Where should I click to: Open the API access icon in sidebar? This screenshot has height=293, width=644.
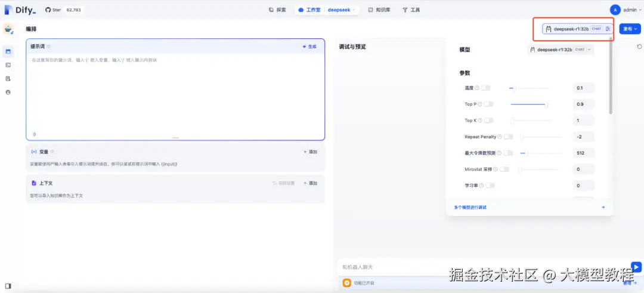[x=8, y=65]
